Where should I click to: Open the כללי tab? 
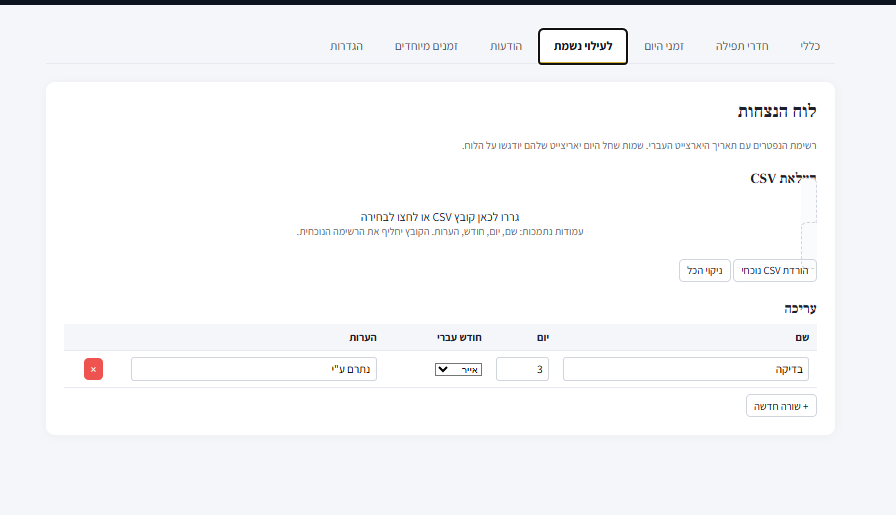pos(809,47)
